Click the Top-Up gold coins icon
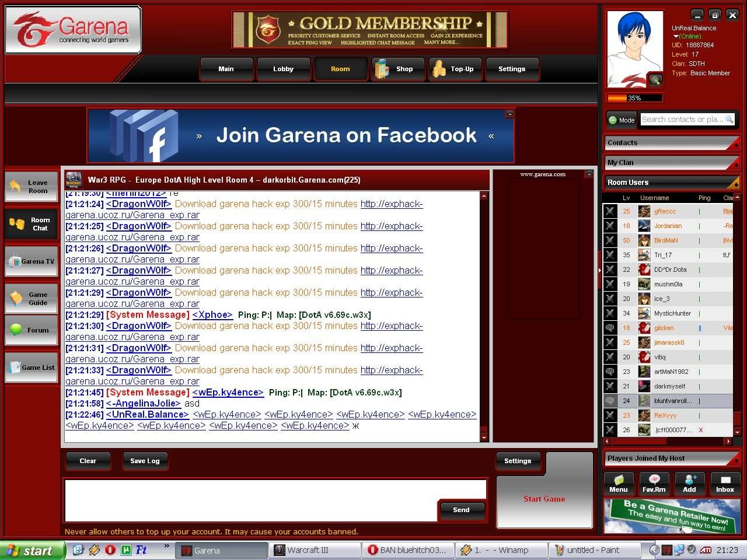Viewport: 747px width, 560px height. tap(439, 69)
